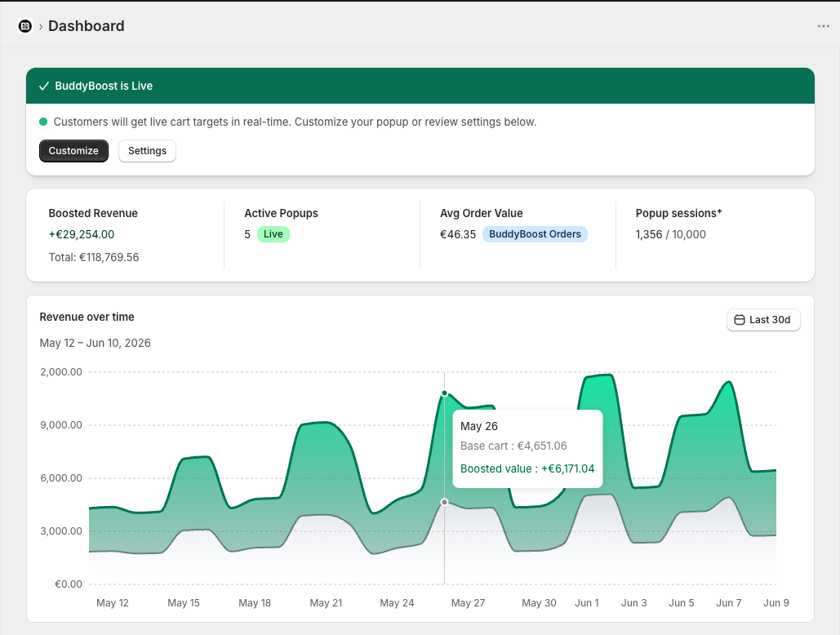Click the Total: €118,769.56 text
Image resolution: width=840 pixels, height=635 pixels.
coord(94,258)
